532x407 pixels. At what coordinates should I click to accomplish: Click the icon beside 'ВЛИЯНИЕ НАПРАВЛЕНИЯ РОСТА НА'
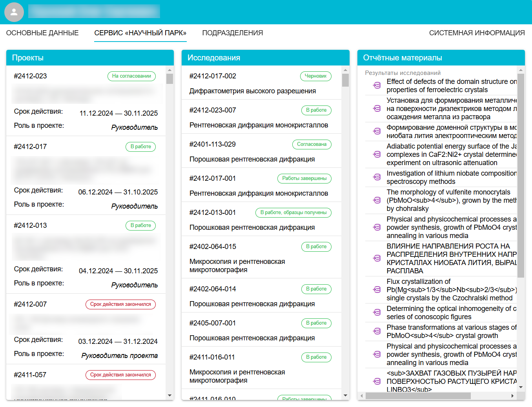click(377, 258)
